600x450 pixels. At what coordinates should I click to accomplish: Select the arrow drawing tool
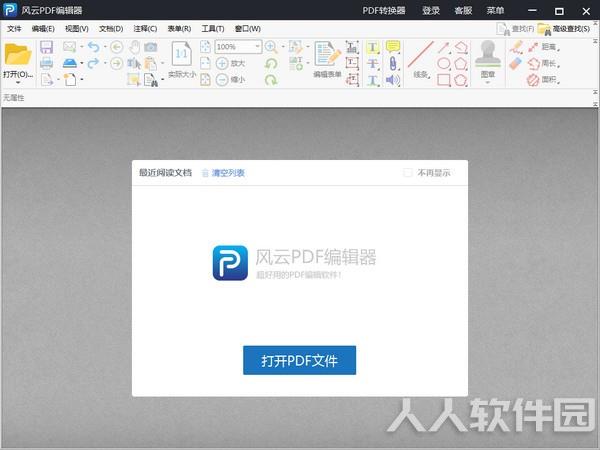click(444, 47)
